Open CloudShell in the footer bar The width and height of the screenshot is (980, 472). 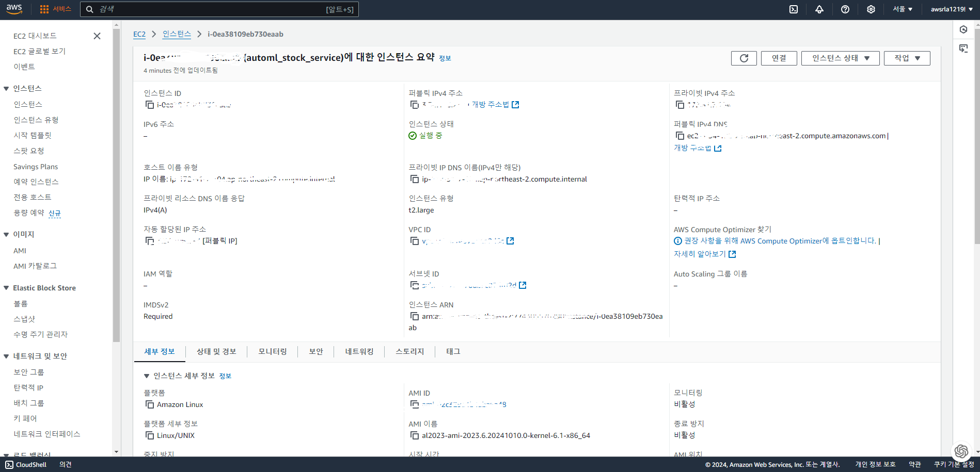(26, 465)
